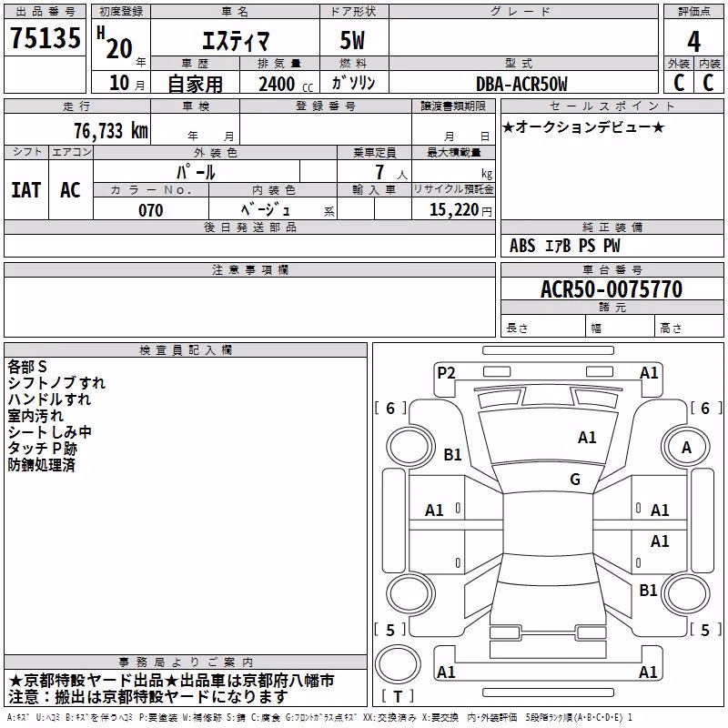Click the オークションデビュー sales point text
728x728 pixels.
(583, 126)
